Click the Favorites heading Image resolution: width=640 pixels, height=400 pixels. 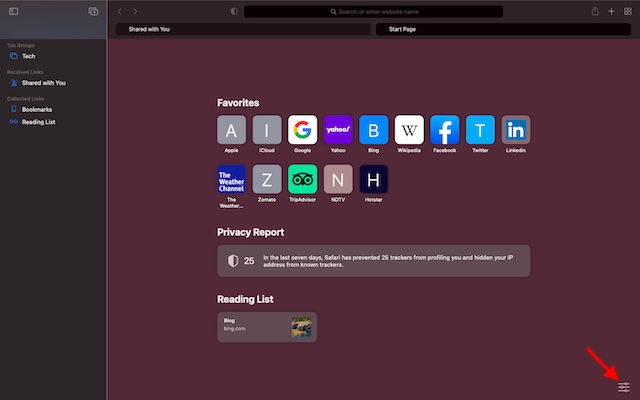coord(238,103)
